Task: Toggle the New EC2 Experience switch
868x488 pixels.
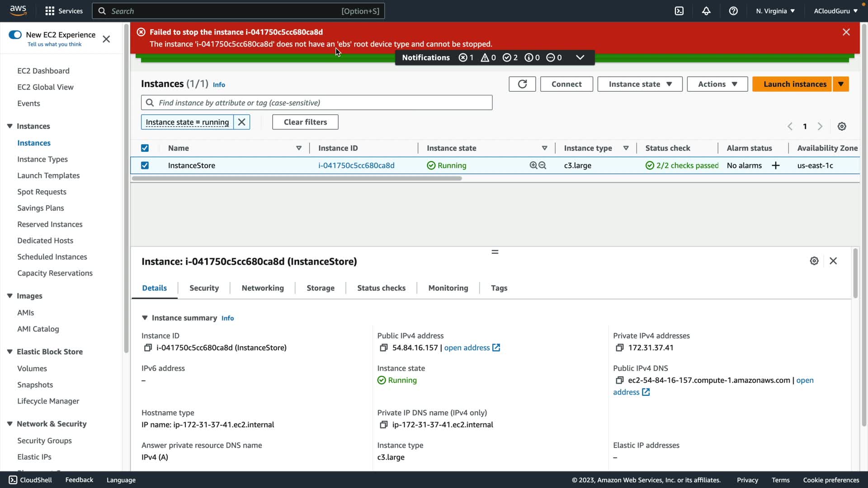Action: (15, 35)
